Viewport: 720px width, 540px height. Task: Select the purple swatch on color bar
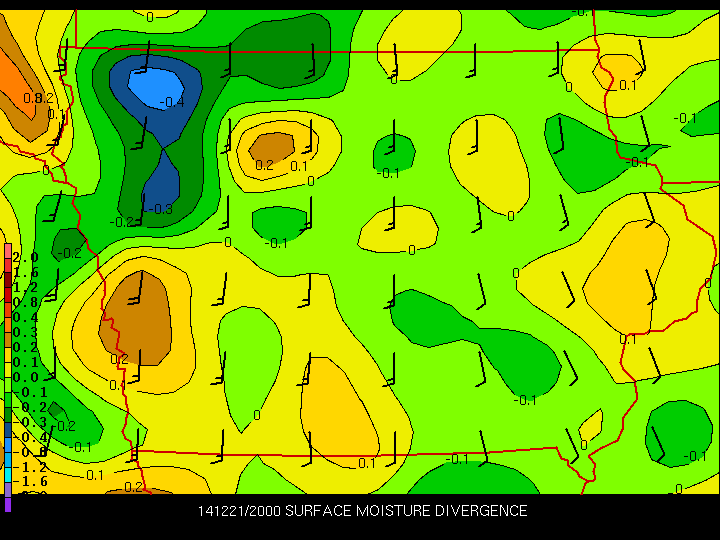tap(8, 503)
